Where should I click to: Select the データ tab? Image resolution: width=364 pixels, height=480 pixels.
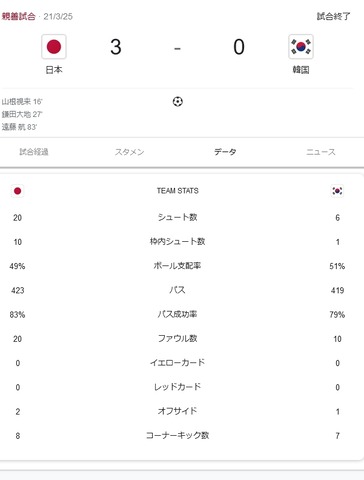point(225,152)
